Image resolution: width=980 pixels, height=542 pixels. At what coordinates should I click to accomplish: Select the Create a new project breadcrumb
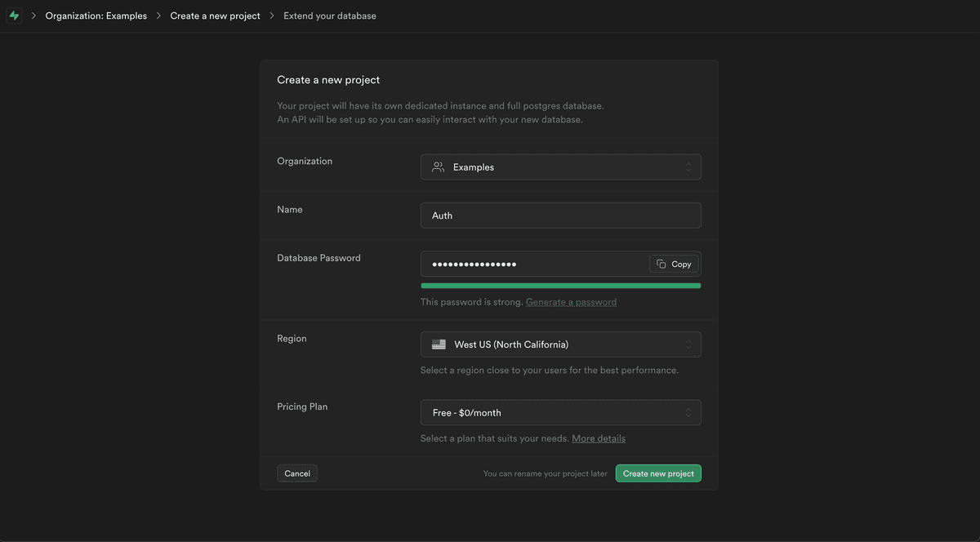pyautogui.click(x=215, y=16)
